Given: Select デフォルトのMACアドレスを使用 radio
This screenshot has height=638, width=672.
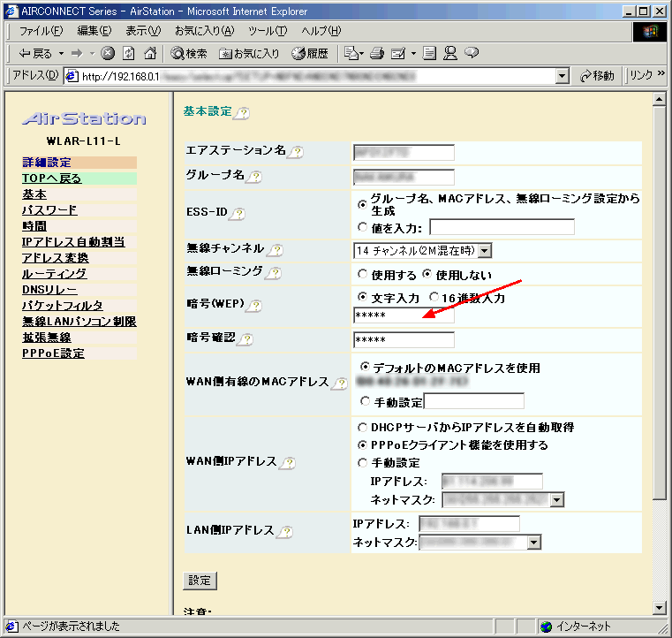Looking at the screenshot, I should coord(365,366).
